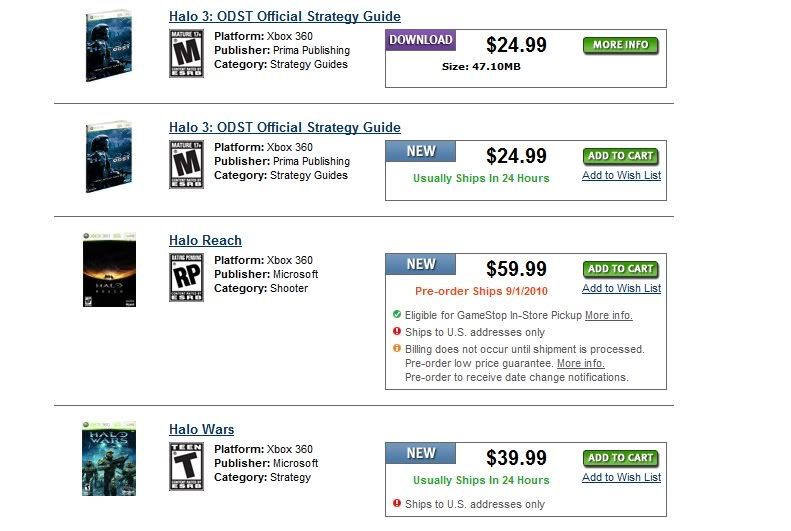This screenshot has width=791, height=531.
Task: Click the Rating Pending ESRB icon for Halo Reach
Action: click(186, 277)
